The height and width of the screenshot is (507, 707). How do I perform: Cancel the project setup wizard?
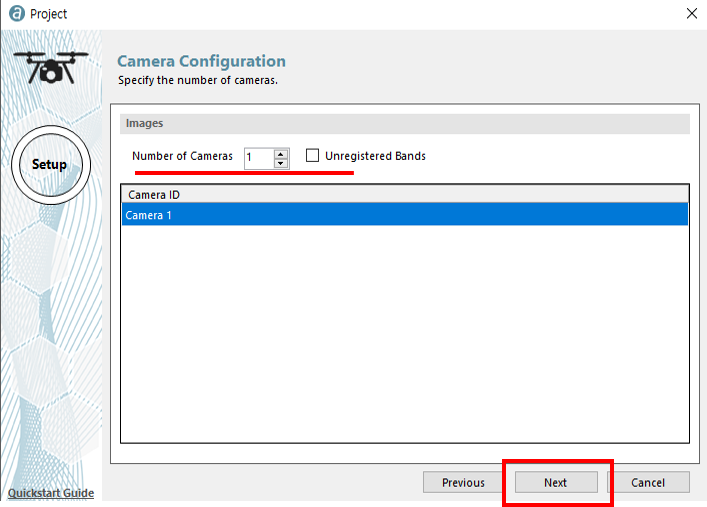[648, 482]
